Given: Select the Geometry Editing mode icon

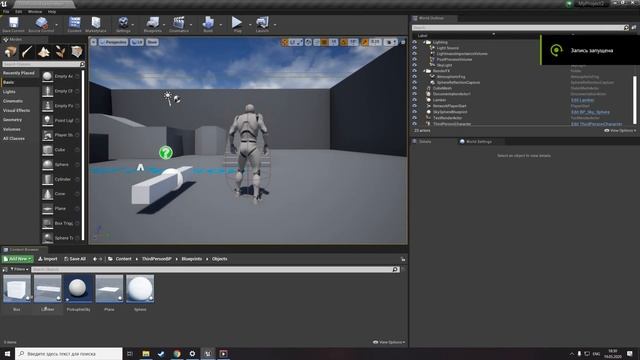Looking at the screenshot, I should pyautogui.click(x=77, y=52).
